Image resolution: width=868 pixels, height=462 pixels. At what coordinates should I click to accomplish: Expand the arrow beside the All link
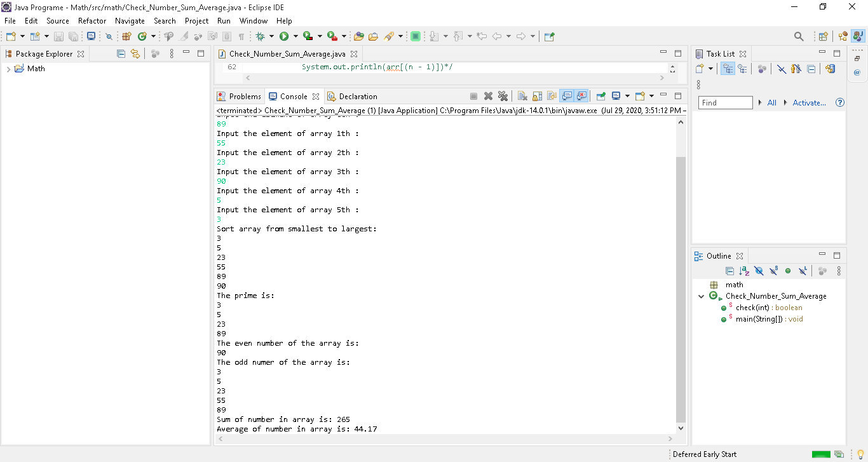point(761,102)
